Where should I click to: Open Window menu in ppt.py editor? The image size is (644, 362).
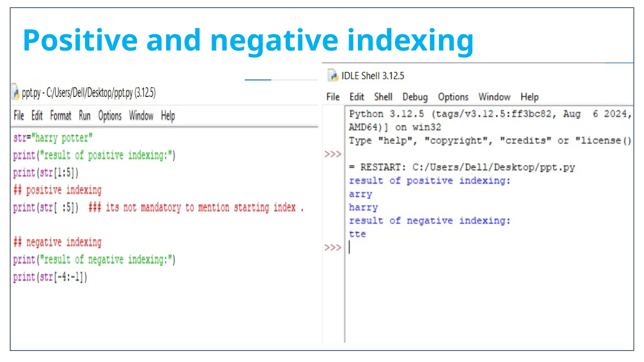141,116
